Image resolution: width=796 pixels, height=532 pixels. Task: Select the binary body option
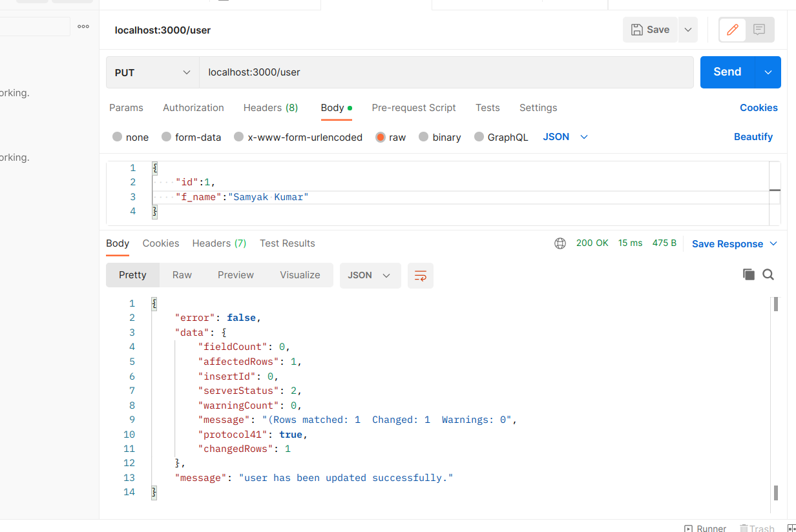(x=440, y=137)
